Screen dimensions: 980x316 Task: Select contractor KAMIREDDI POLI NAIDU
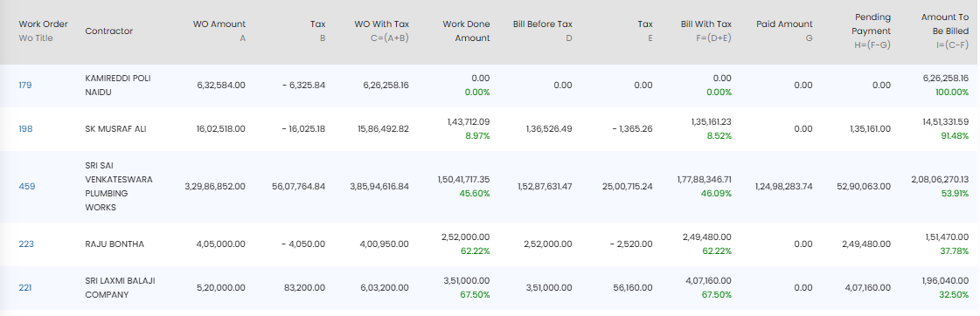[x=117, y=85]
